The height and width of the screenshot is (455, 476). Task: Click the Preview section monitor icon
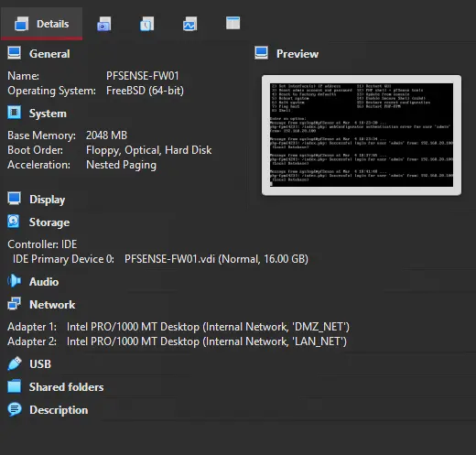(262, 53)
